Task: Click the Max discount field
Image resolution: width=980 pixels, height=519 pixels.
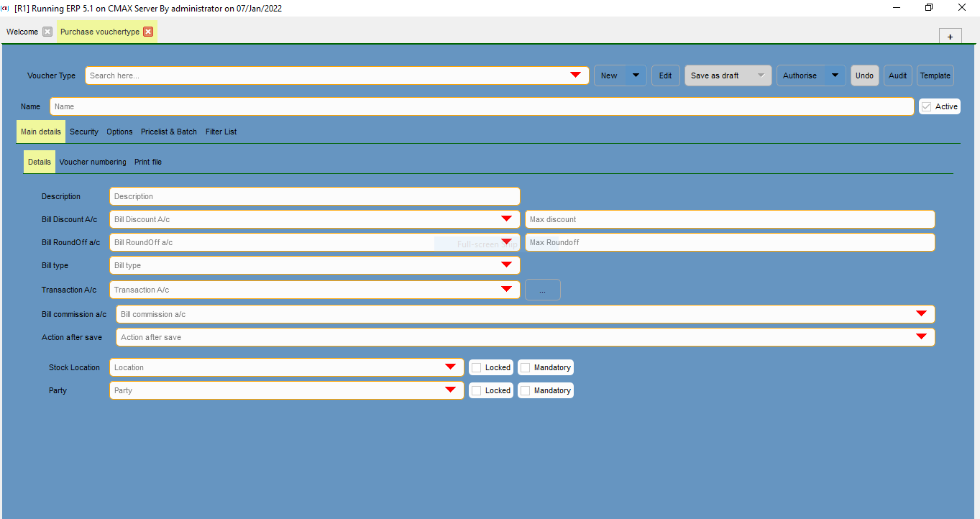Action: tap(730, 219)
